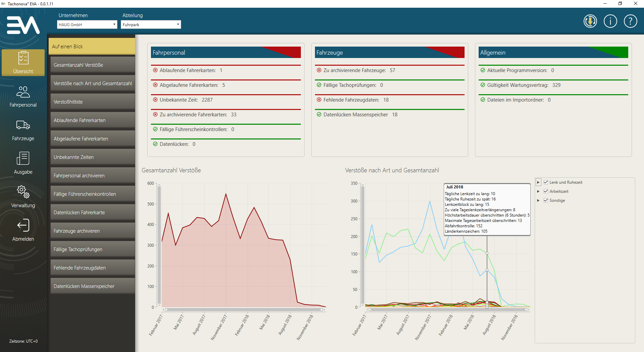The width and height of the screenshot is (644, 352).
Task: Expand the Arbeitszeit legend group arrow
Action: [538, 191]
